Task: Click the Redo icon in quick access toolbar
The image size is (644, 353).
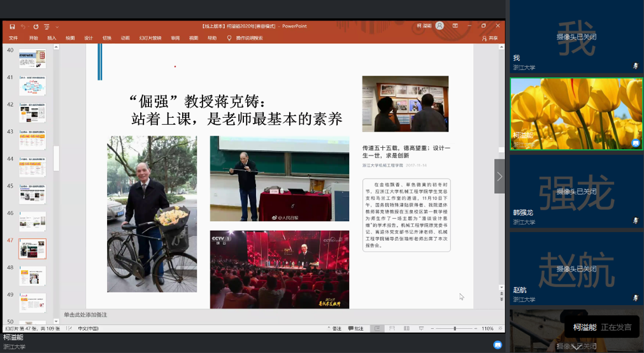Action: 36,26
